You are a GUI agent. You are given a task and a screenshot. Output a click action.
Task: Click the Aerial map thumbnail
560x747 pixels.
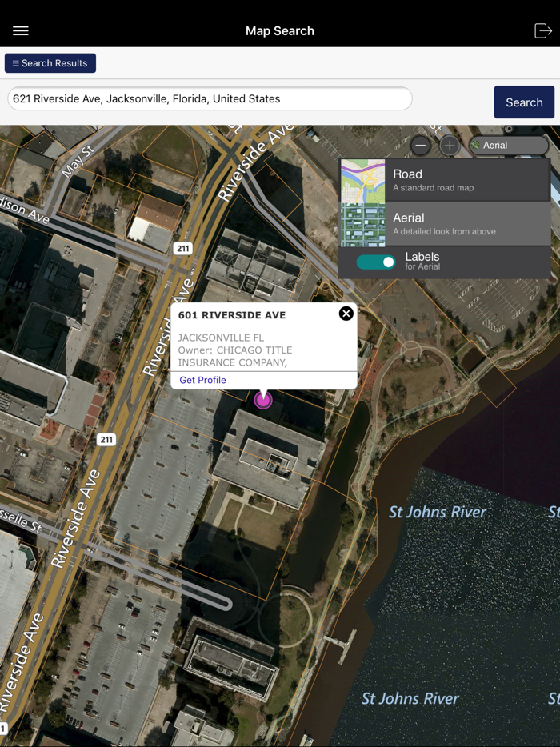pyautogui.click(x=362, y=224)
